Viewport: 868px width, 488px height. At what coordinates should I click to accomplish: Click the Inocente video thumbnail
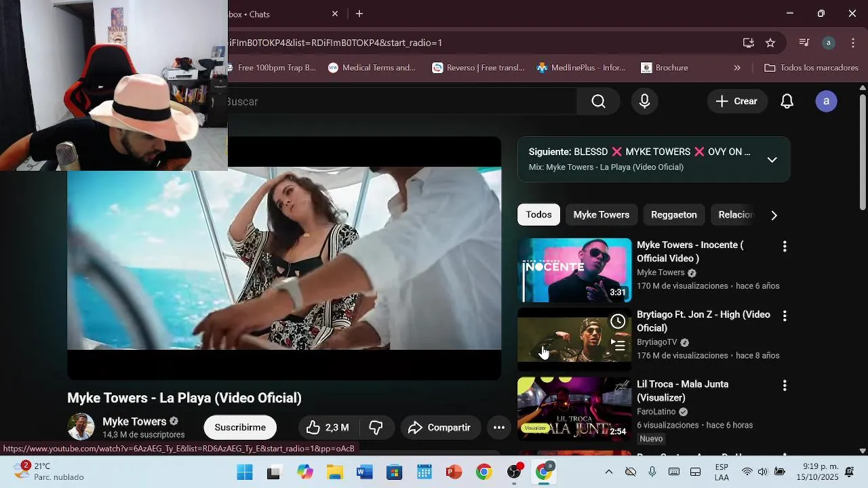pyautogui.click(x=574, y=270)
